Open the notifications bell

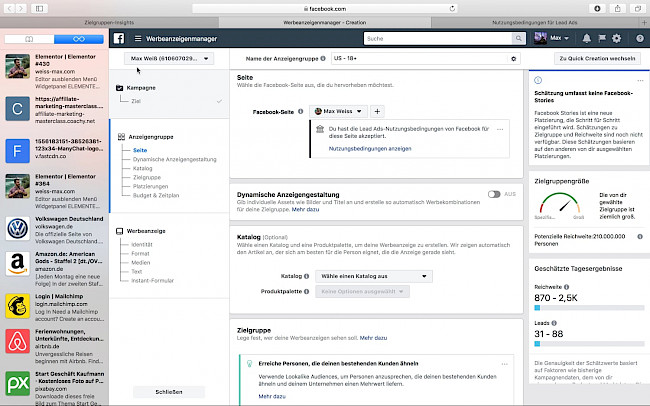pyautogui.click(x=586, y=38)
